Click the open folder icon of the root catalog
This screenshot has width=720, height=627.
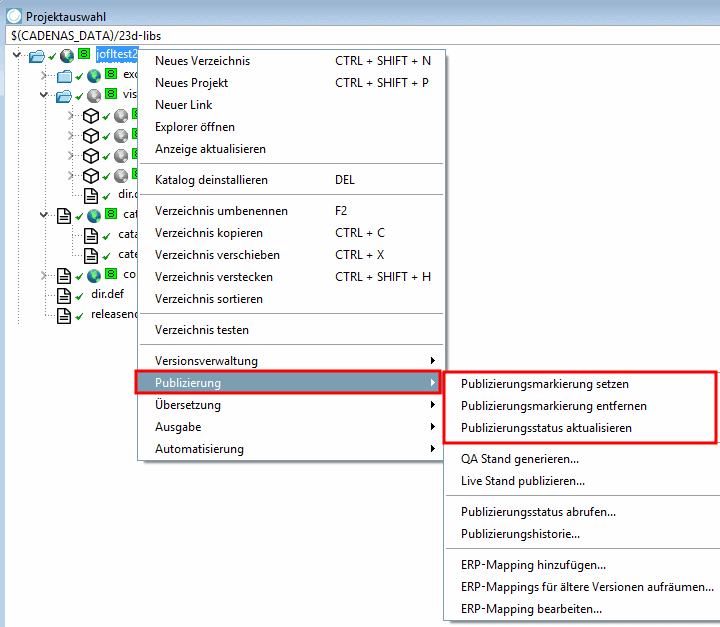coord(37,56)
